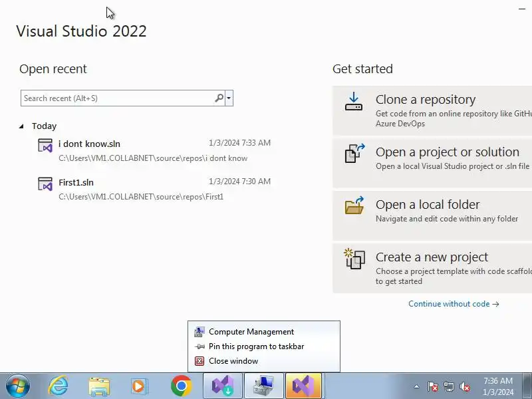The width and height of the screenshot is (532, 399).
Task: Click the solution icon beside First1.sln
Action: click(x=45, y=184)
